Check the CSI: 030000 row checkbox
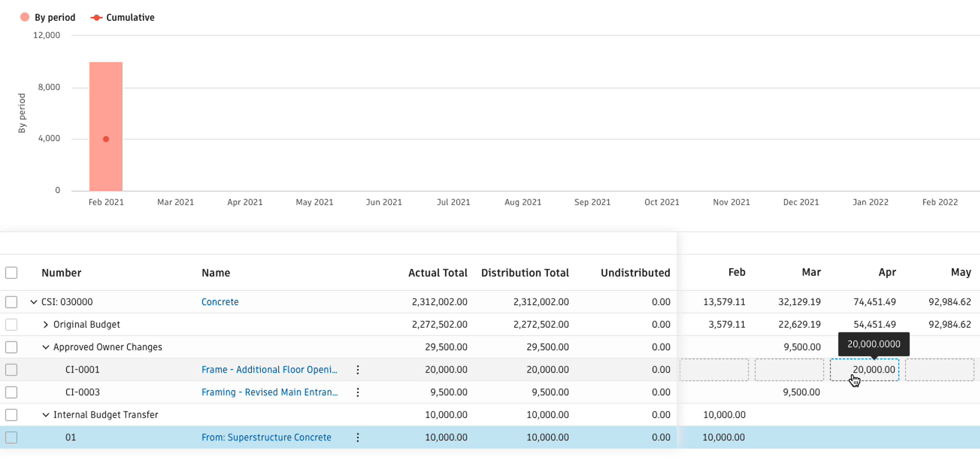The height and width of the screenshot is (465, 980). (x=11, y=302)
